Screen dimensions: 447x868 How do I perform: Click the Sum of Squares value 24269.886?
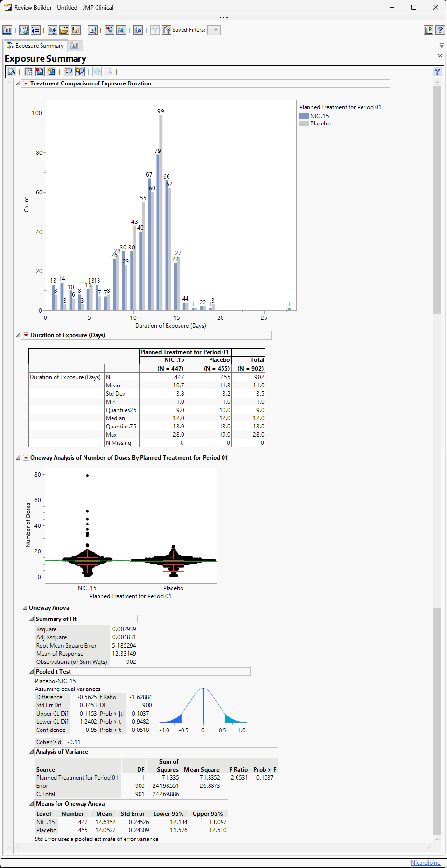click(166, 794)
